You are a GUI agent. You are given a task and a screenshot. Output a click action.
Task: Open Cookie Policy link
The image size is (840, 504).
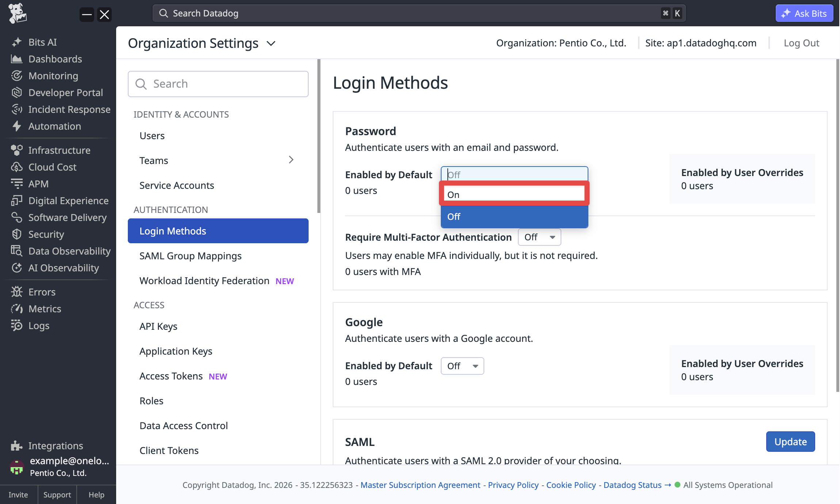click(x=571, y=485)
